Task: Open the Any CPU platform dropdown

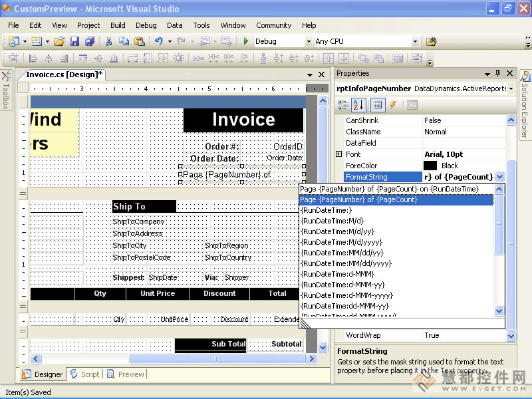Action: (x=415, y=41)
